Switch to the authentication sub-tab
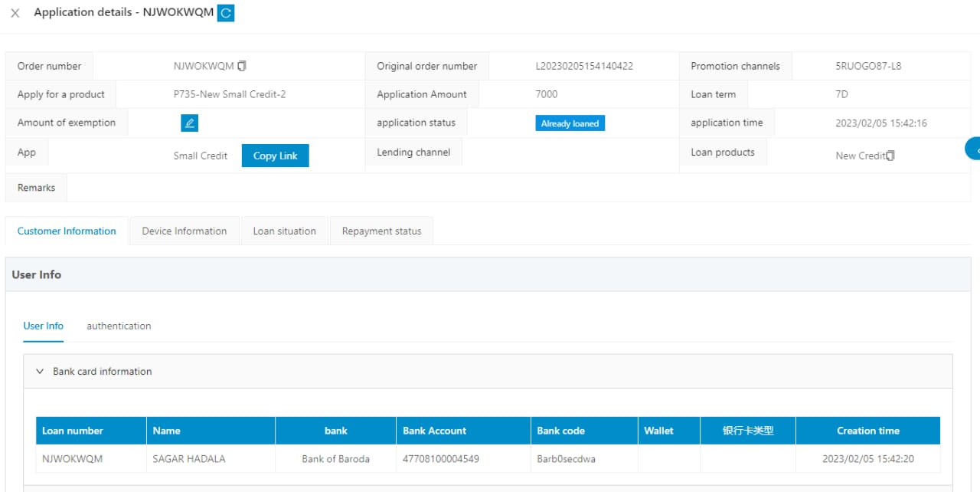The width and height of the screenshot is (980, 492). [x=119, y=326]
